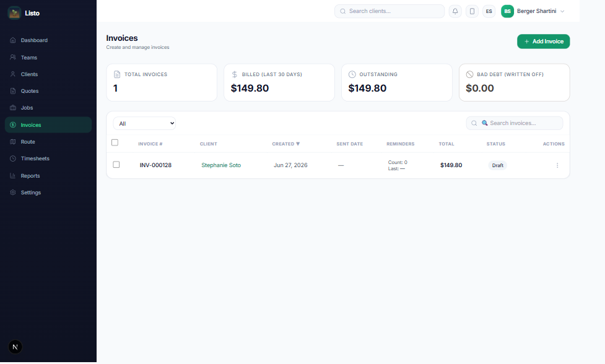Open the Stephanie Soto client link
Screen dimensions: 605x364
click(221, 165)
